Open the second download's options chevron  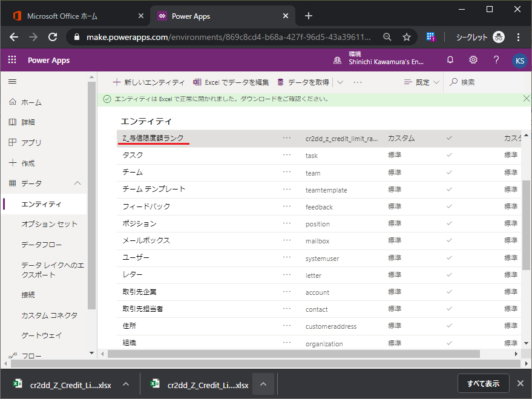tap(263, 384)
